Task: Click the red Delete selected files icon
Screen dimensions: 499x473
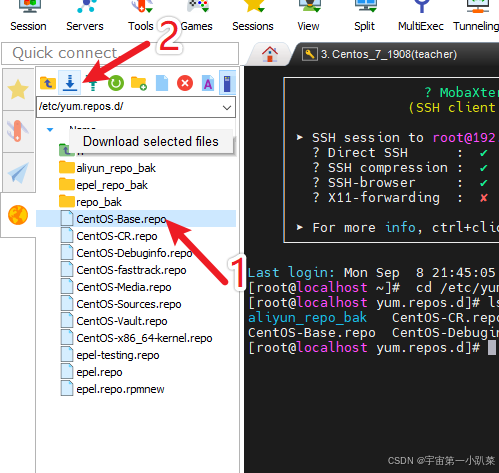Action: pyautogui.click(x=185, y=83)
